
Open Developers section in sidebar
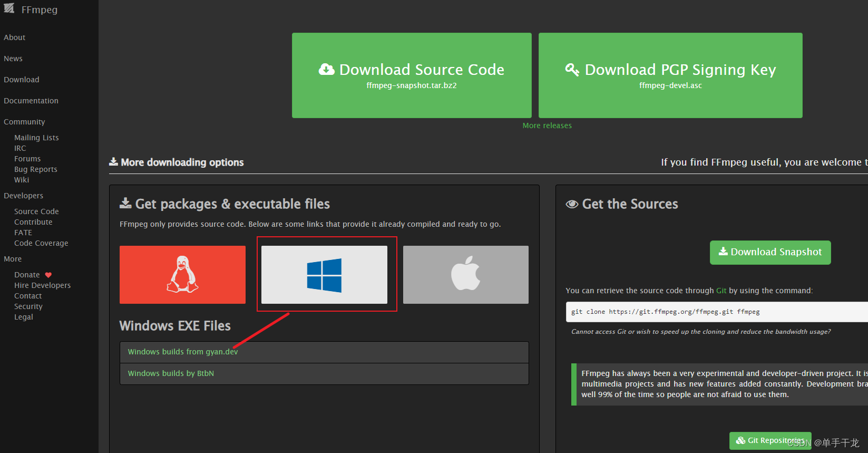tap(24, 196)
